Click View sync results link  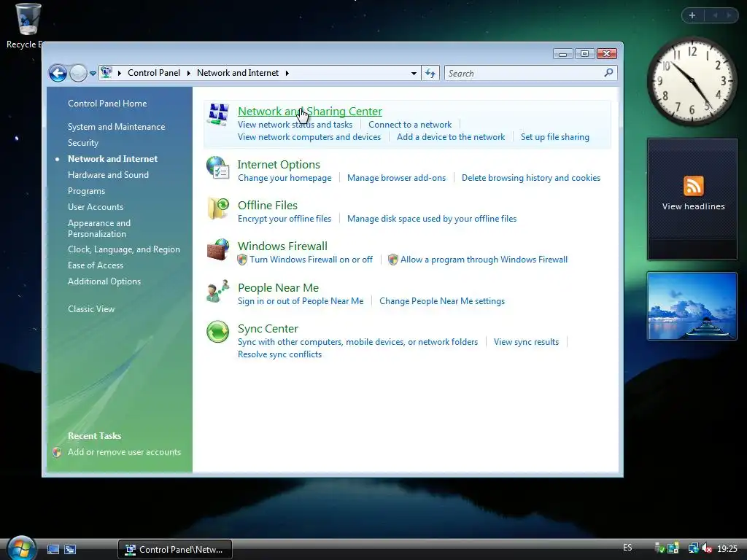tap(526, 343)
